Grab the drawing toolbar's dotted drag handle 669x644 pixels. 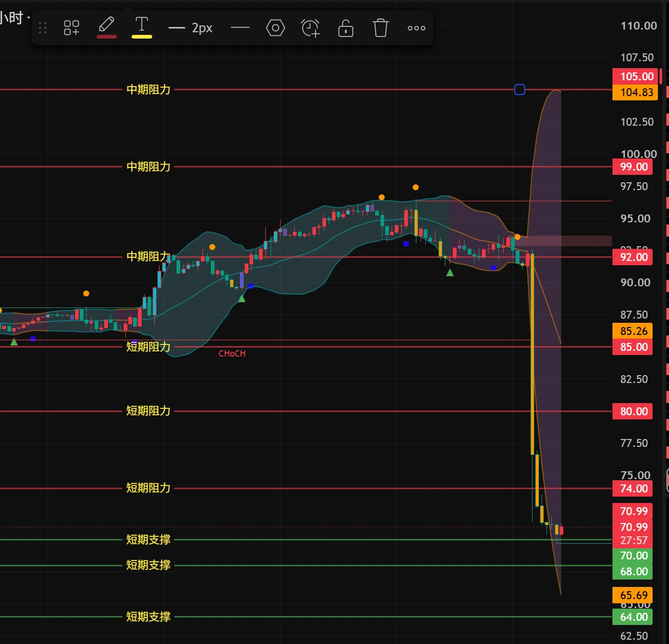(43, 27)
